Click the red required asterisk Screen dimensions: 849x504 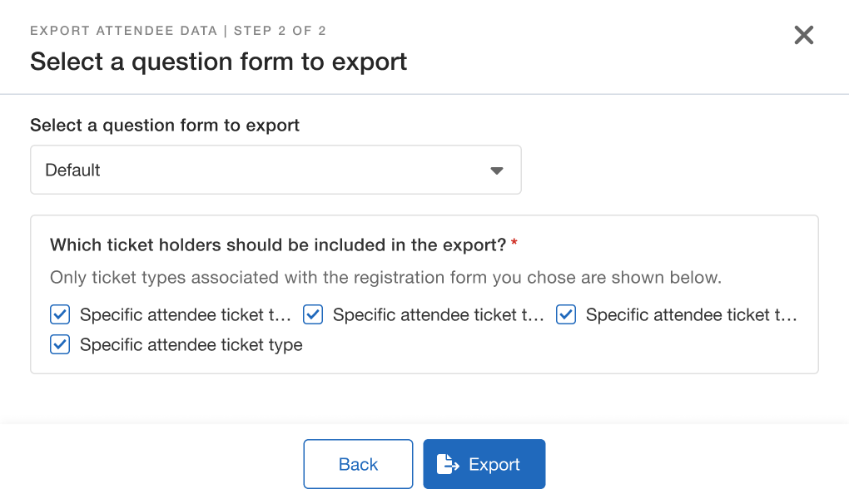(x=514, y=243)
